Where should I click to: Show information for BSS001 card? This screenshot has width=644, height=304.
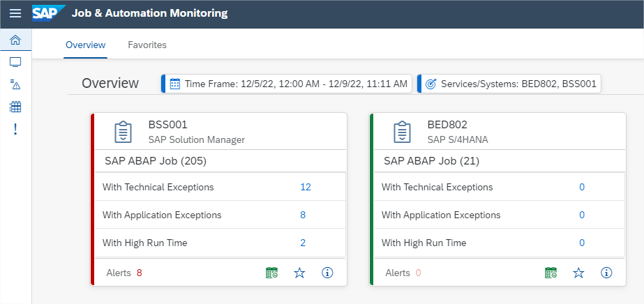(327, 273)
